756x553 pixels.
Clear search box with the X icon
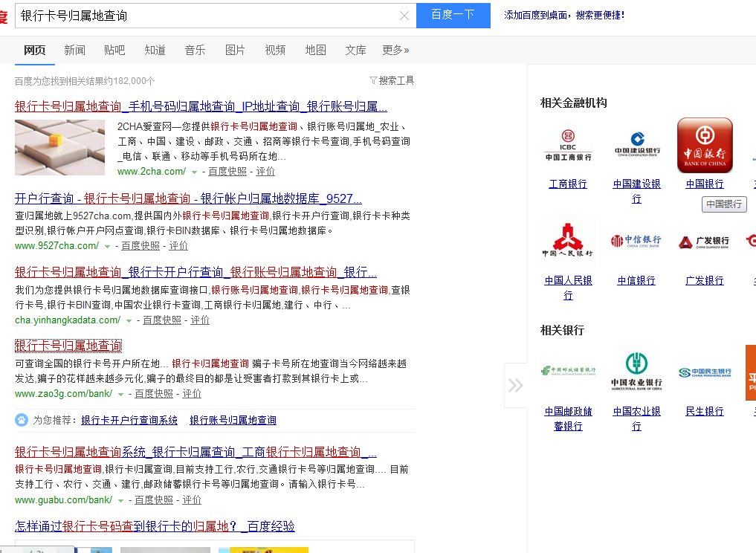click(x=404, y=16)
